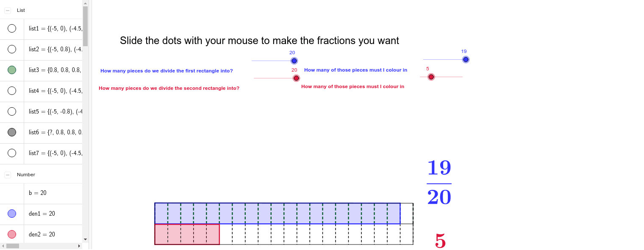
Task: Show list7 using its visibility circle
Action: (12, 153)
